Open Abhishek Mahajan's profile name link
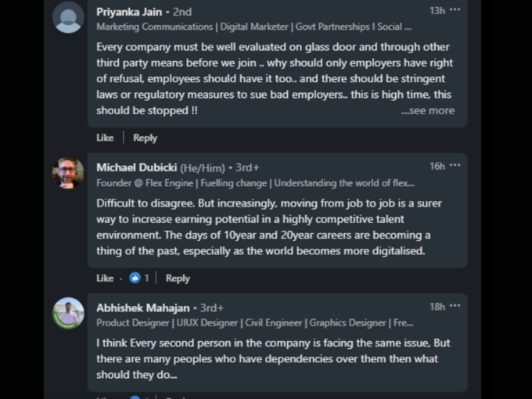532x399 pixels. point(143,308)
